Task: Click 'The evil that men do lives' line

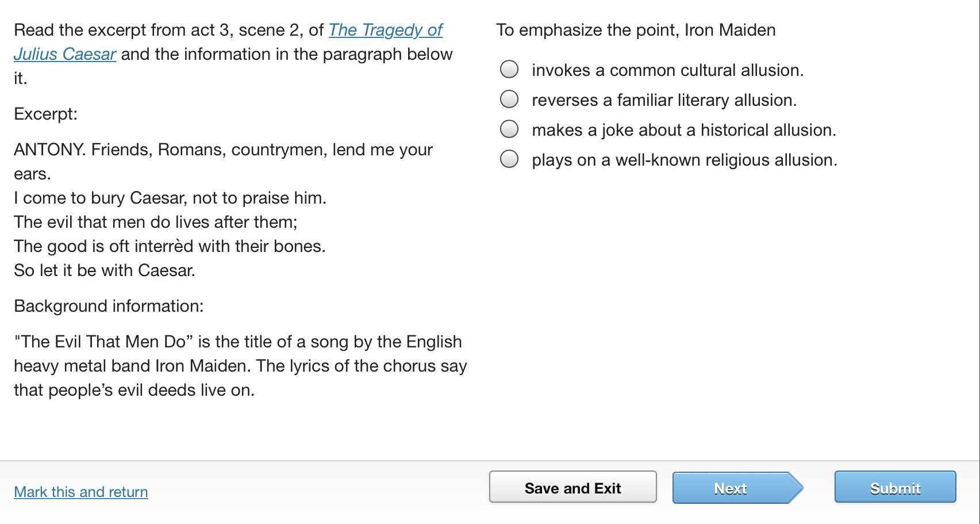Action: 156,222
